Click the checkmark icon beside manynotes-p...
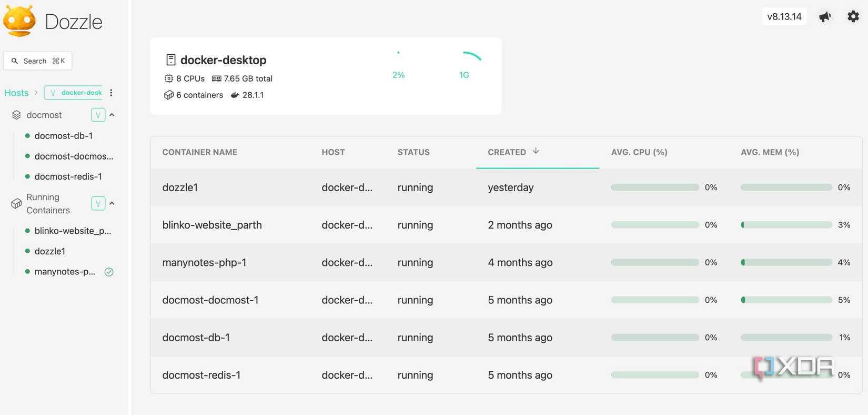868x415 pixels. point(109,272)
